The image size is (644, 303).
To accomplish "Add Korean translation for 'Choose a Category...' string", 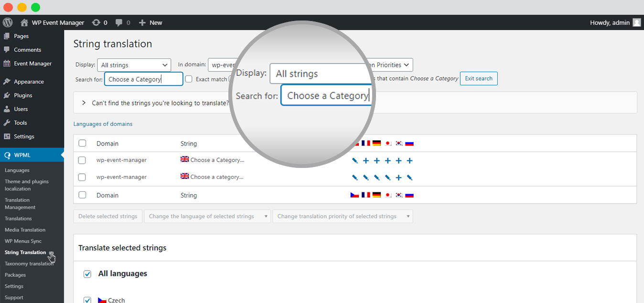I will pyautogui.click(x=399, y=161).
